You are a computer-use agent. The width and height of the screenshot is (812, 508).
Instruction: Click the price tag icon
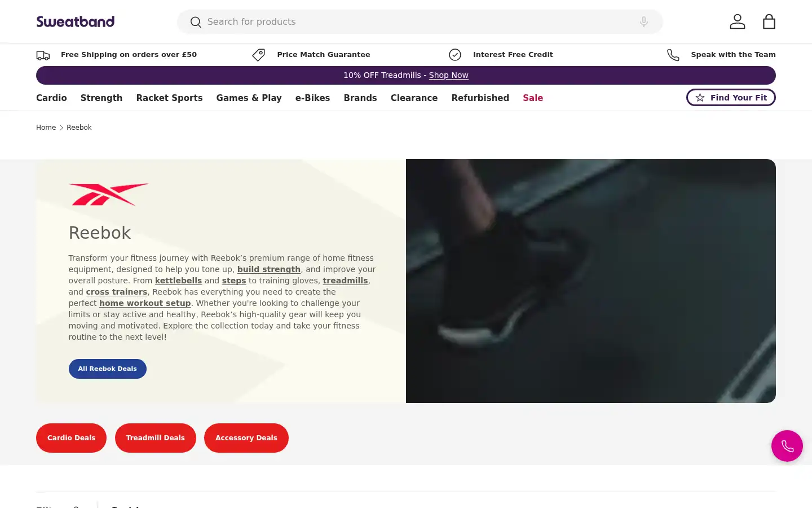click(258, 55)
